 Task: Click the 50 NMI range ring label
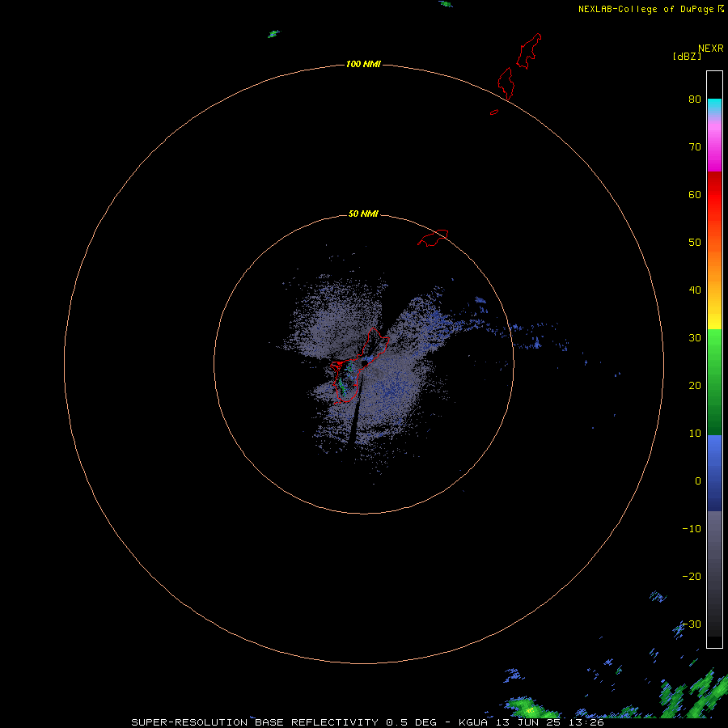click(x=363, y=214)
